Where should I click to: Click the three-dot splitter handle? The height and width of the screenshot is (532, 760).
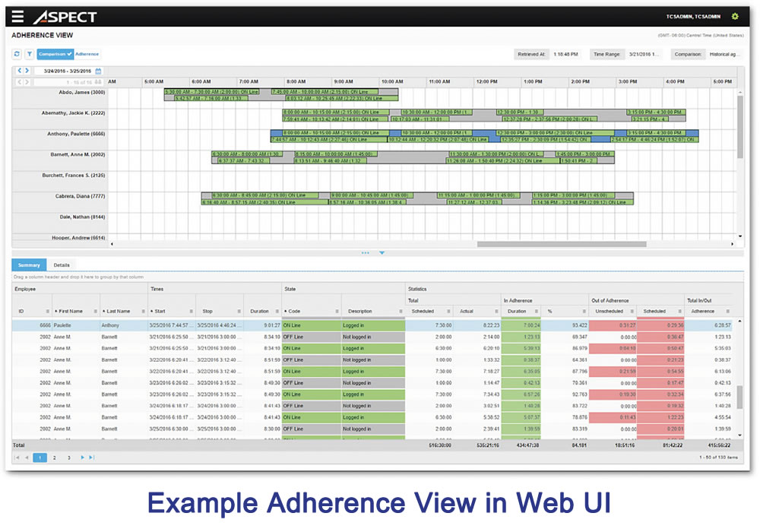[365, 253]
